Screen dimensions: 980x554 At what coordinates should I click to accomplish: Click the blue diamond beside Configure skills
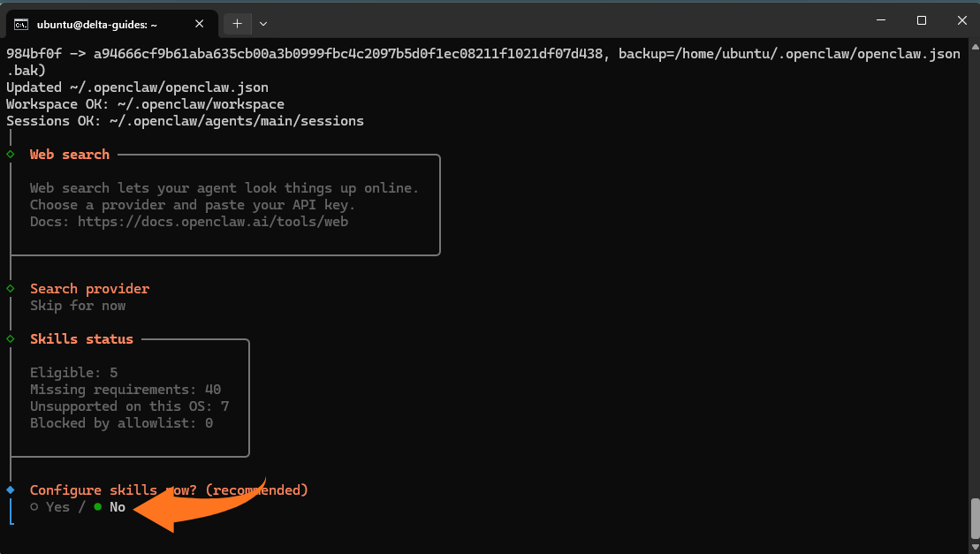(11, 489)
